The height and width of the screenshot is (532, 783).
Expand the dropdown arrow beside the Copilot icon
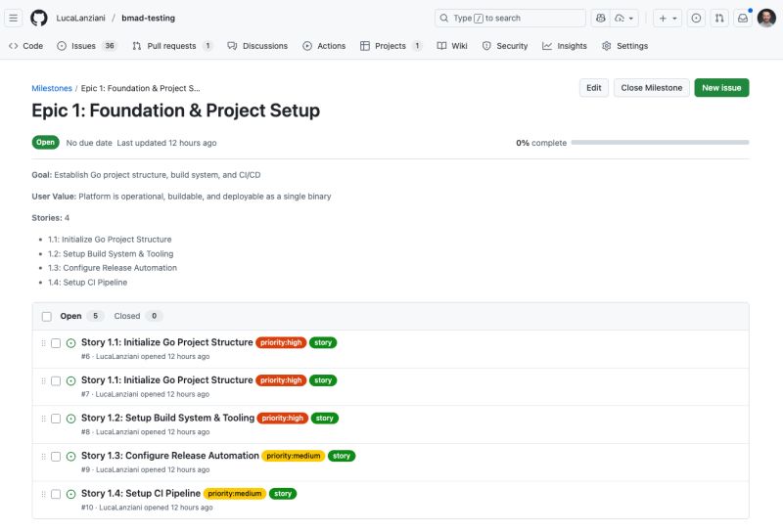(631, 18)
